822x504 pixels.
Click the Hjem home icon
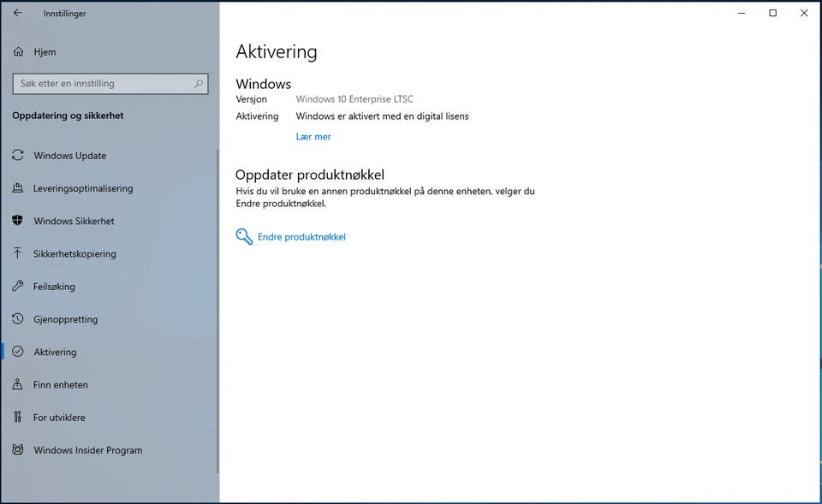18,52
